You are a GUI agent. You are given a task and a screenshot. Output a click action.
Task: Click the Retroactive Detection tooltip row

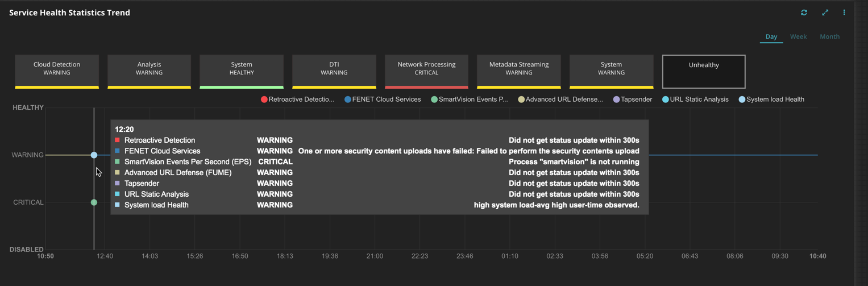pos(377,140)
